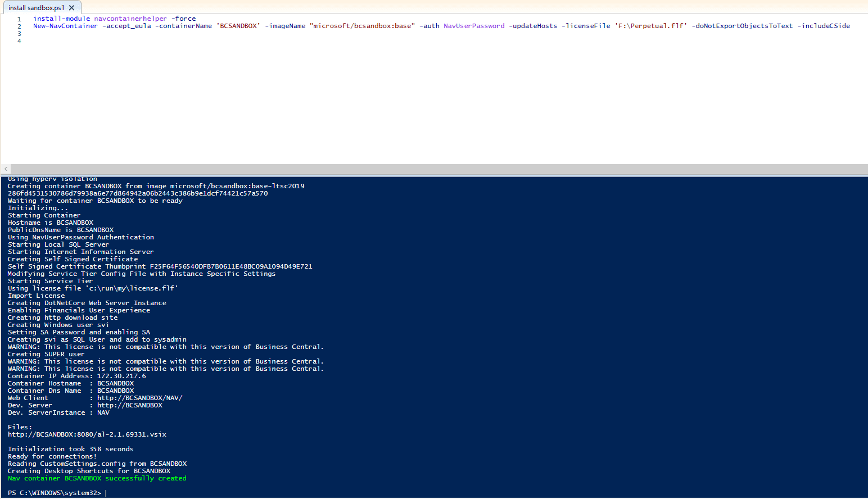
Task: Click "Using license file 'c:\run\my\license.flf'" line
Action: click(x=93, y=288)
